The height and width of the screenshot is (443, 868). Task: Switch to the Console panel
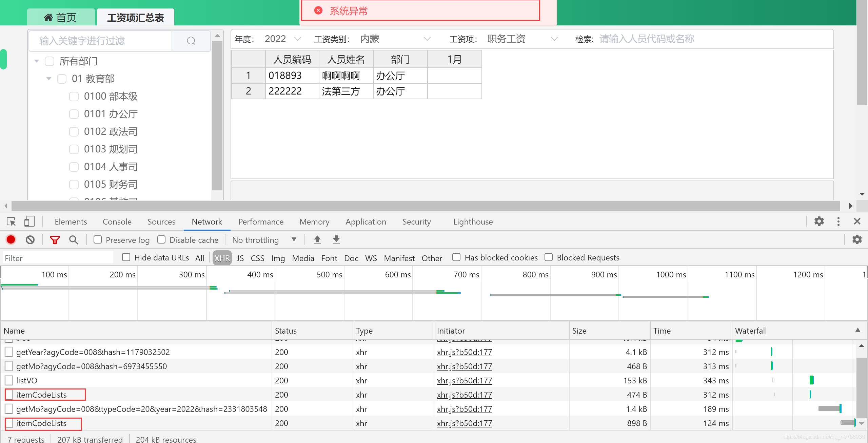(x=117, y=221)
